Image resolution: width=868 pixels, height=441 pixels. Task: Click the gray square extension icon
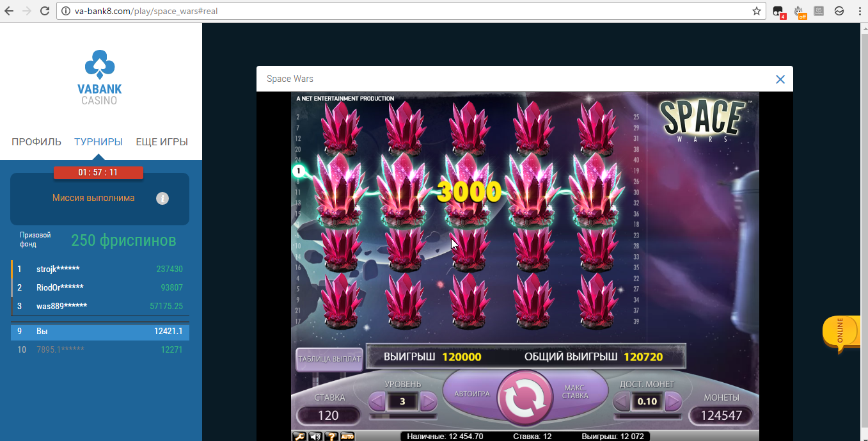point(819,10)
